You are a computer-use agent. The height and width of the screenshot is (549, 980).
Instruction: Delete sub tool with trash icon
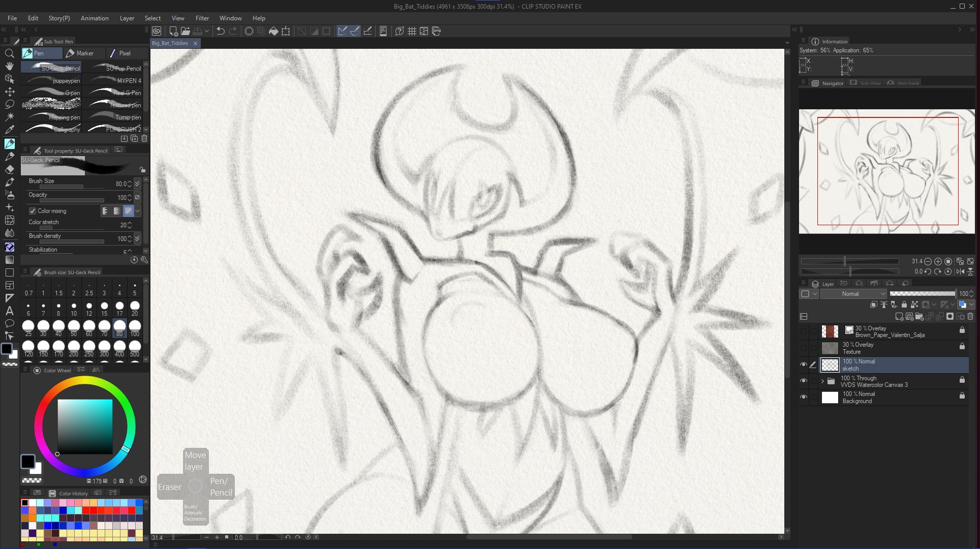[144, 138]
